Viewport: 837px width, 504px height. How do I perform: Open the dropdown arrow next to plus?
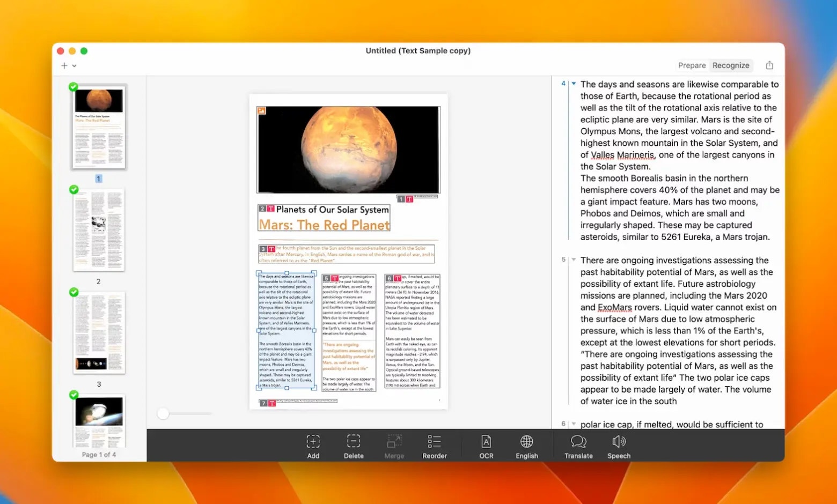(75, 66)
